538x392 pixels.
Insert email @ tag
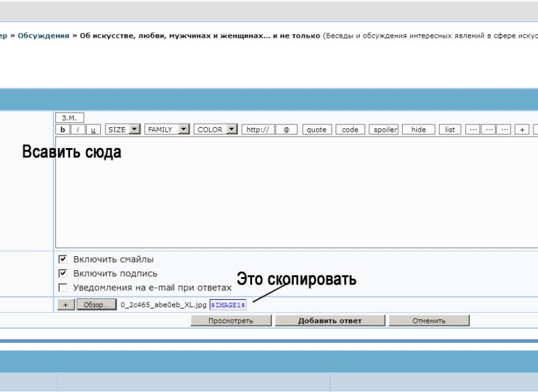point(286,130)
